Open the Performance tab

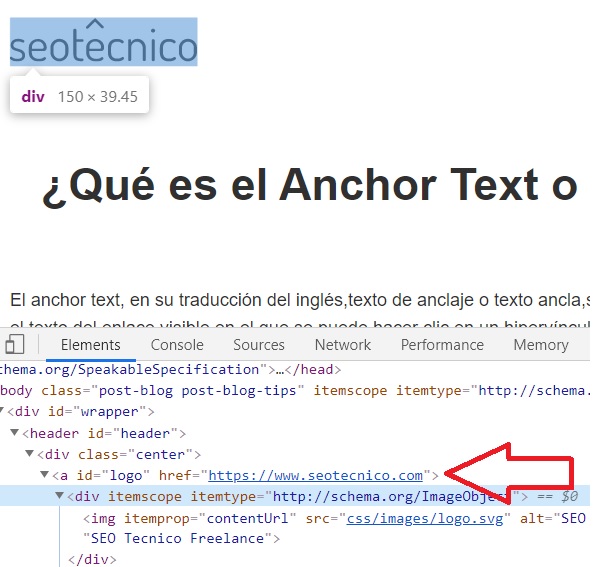coord(442,345)
